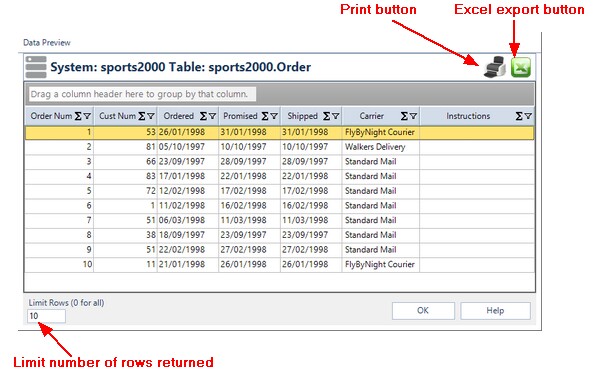Click the sum icon on Carrier column
The height and width of the screenshot is (380, 600).
click(404, 116)
